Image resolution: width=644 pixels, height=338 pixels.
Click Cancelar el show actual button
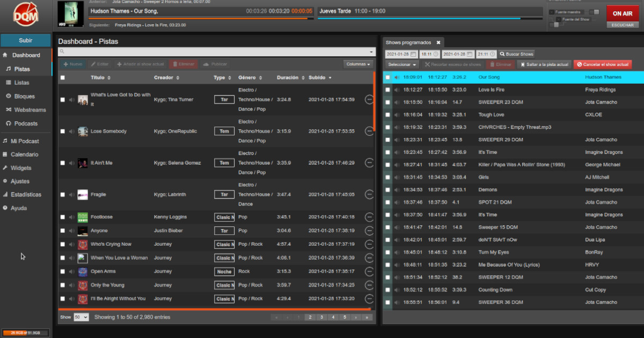click(603, 64)
